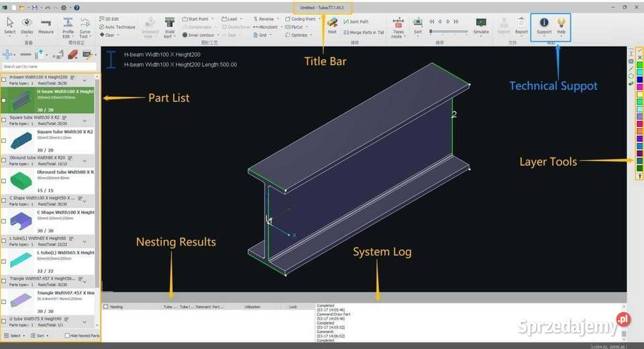The width and height of the screenshot is (644, 349).
Task: Click the Search part by name field
Action: pyautogui.click(x=49, y=66)
